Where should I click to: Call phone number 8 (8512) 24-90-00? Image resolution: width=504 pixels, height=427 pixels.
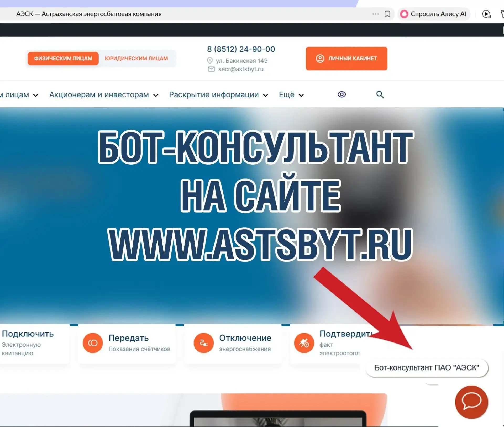pyautogui.click(x=241, y=49)
